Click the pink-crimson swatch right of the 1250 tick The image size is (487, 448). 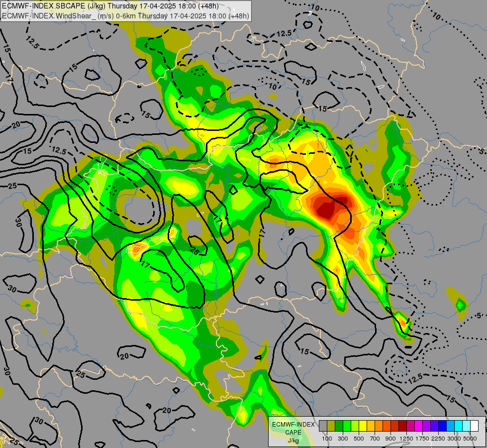[410, 426]
